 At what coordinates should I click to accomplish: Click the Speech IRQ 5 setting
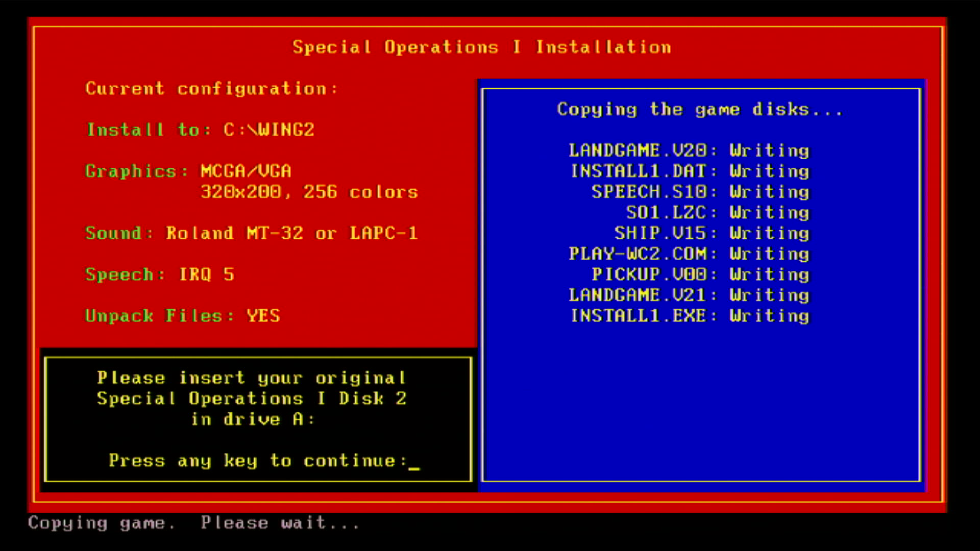point(160,274)
